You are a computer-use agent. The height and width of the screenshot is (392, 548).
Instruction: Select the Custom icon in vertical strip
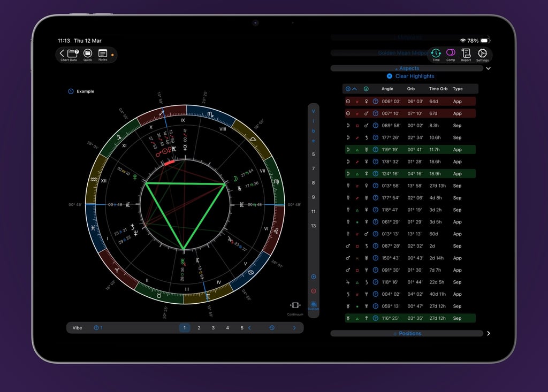click(314, 305)
